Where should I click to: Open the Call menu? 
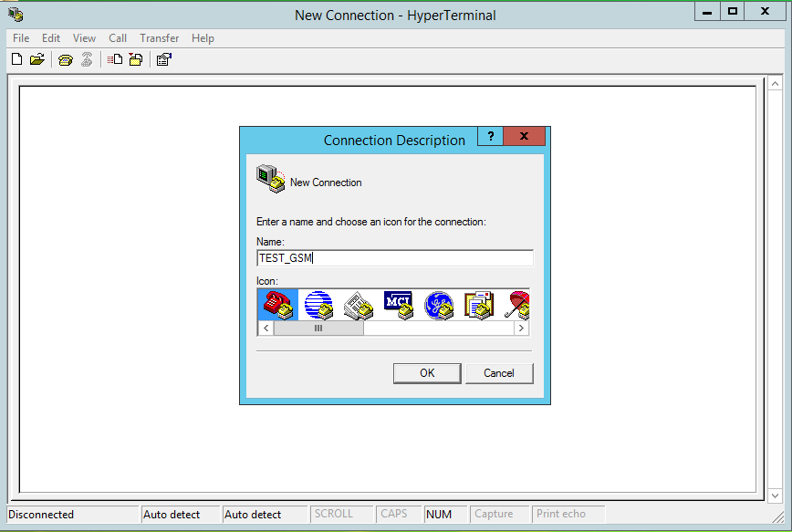pyautogui.click(x=118, y=38)
